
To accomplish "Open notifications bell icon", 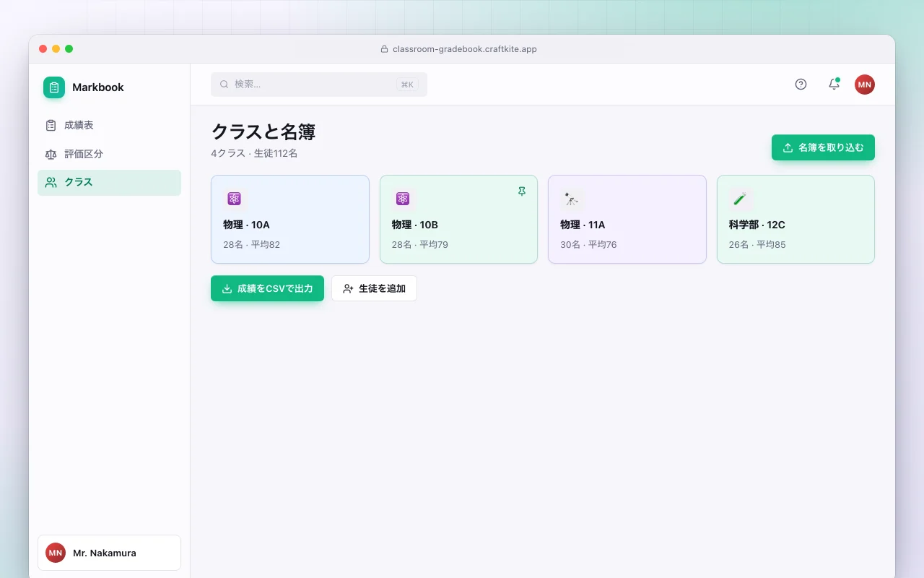I will tap(834, 84).
